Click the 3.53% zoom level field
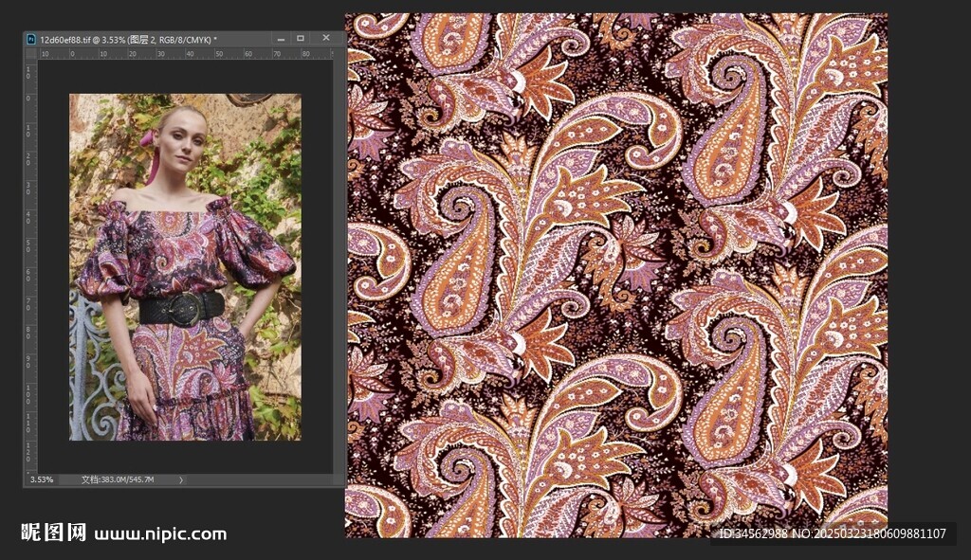Screen dimensions: 971x560 tap(42, 479)
